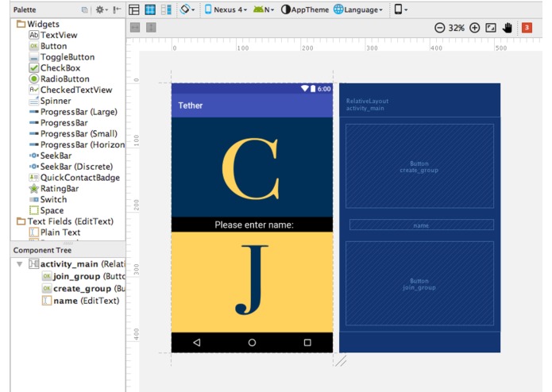This screenshot has height=392, width=552.
Task: Click the Component Tree panel header
Action: pos(68,250)
